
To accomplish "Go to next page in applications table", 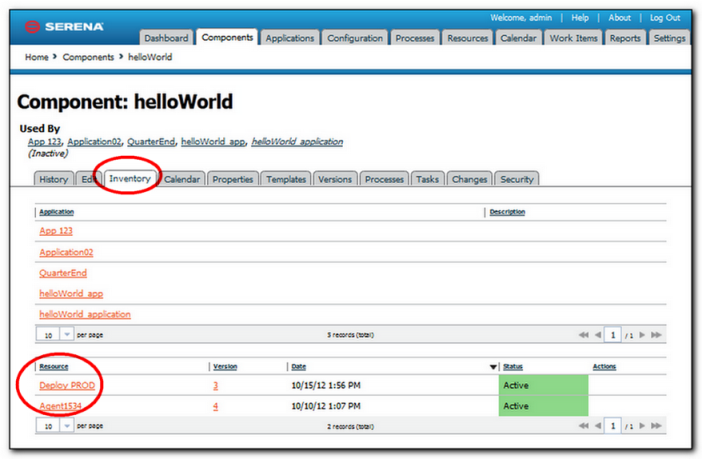I will [x=642, y=335].
